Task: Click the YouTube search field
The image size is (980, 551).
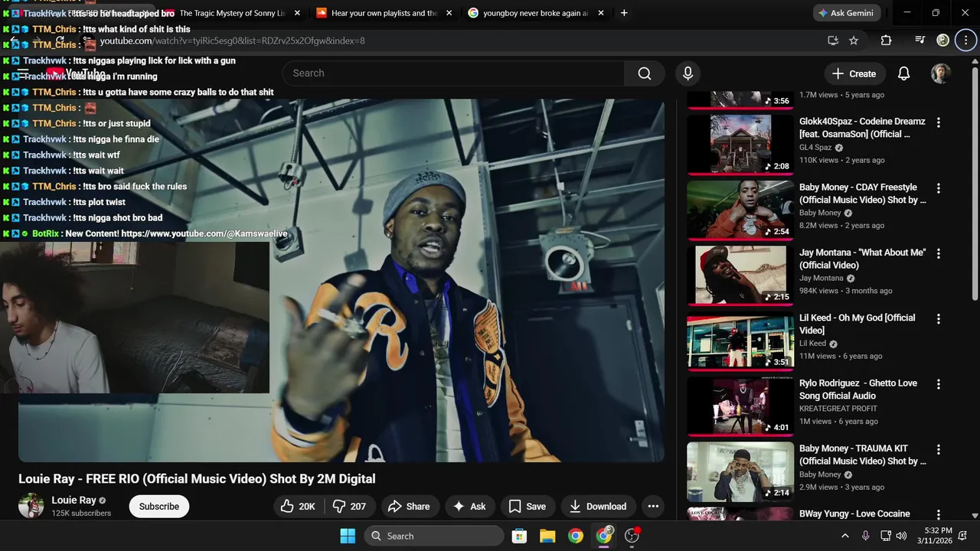Action: [x=453, y=73]
